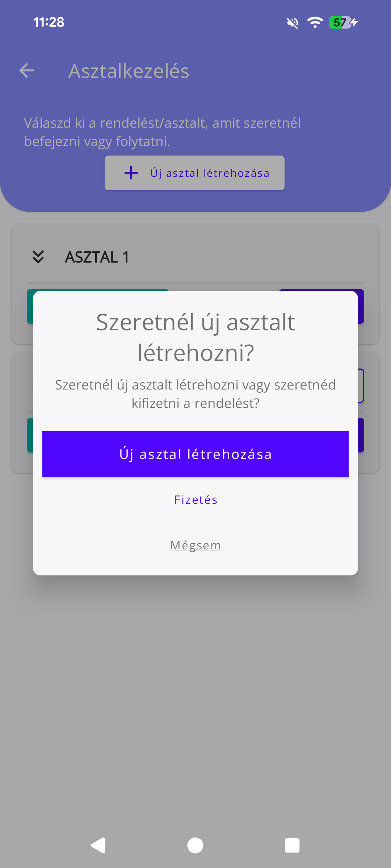Tap the Android recents square button
The image size is (391, 868).
coord(292,845)
